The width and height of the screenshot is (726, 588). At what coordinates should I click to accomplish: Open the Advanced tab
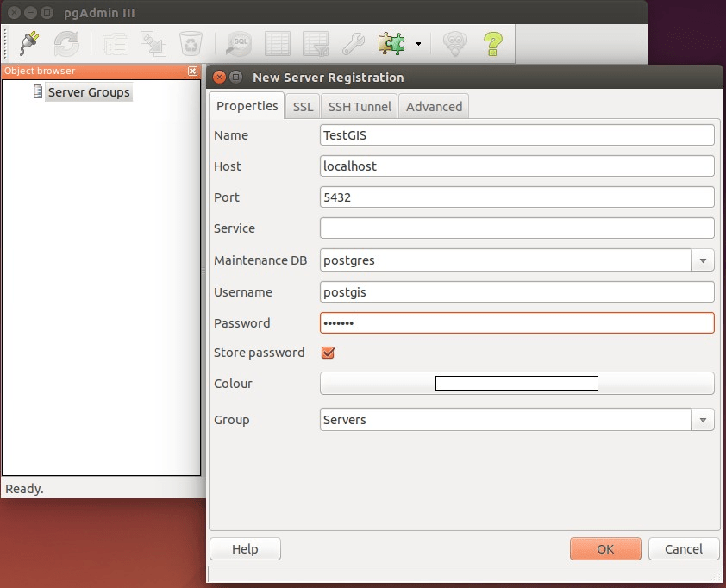pyautogui.click(x=434, y=107)
